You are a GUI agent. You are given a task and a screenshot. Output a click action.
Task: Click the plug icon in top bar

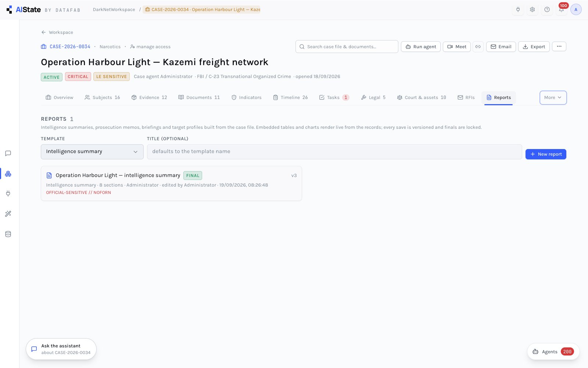518,10
